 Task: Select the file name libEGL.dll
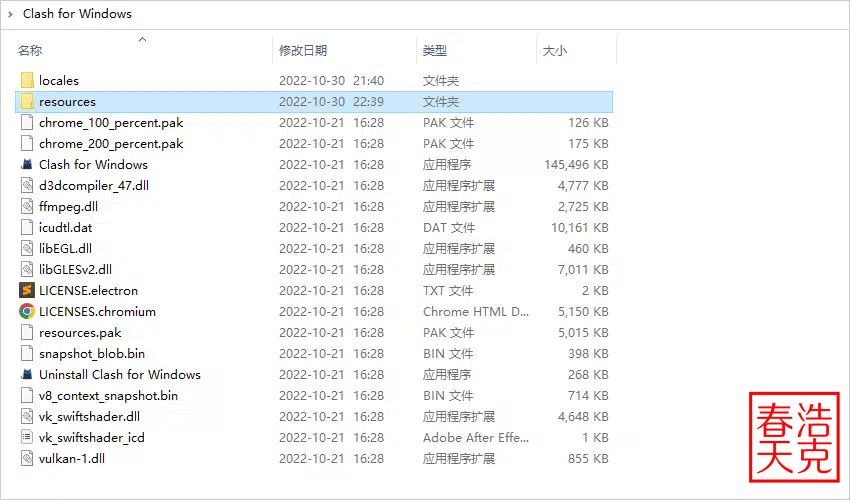click(x=65, y=248)
